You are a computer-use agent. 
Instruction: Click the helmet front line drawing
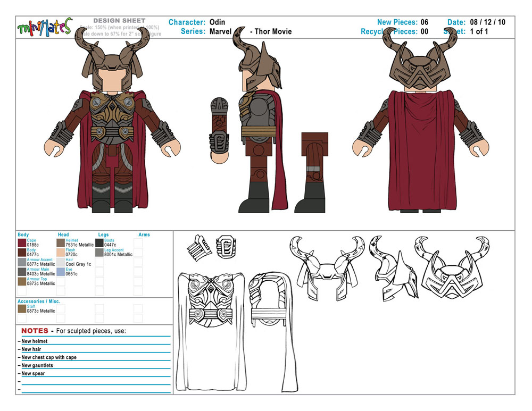tap(327, 268)
